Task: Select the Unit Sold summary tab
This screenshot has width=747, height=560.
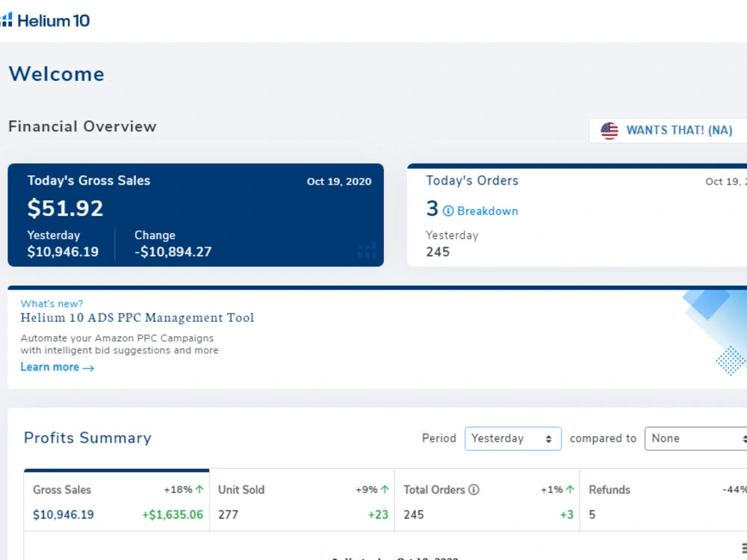Action: tap(302, 500)
